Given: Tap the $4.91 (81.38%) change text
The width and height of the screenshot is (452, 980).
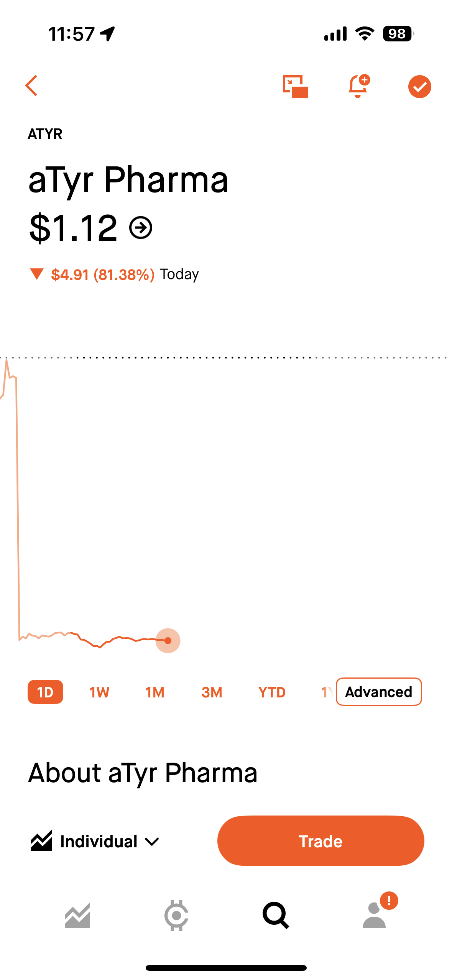Looking at the screenshot, I should coord(103,275).
